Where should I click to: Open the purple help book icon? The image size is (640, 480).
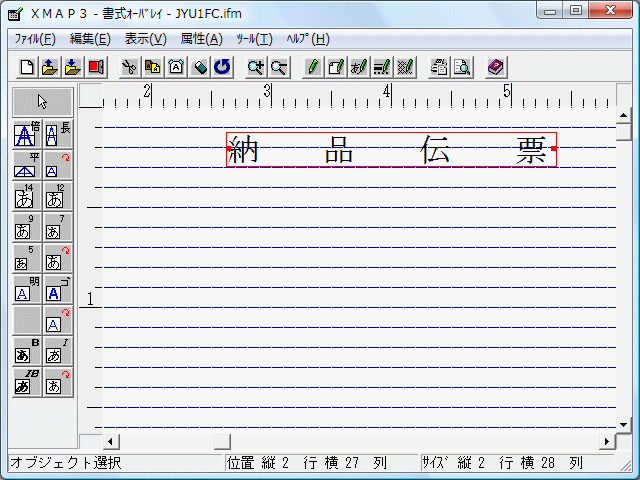point(496,67)
